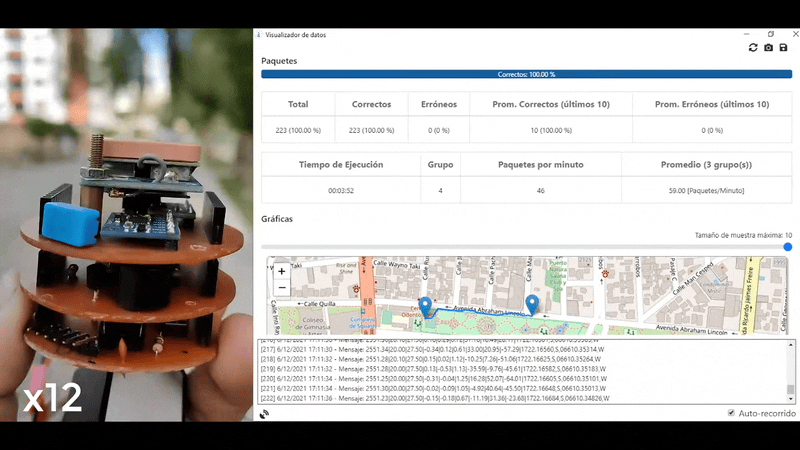Image resolution: width=800 pixels, height=450 pixels.
Task: Zoom out the map with minus button
Action: pyautogui.click(x=282, y=288)
